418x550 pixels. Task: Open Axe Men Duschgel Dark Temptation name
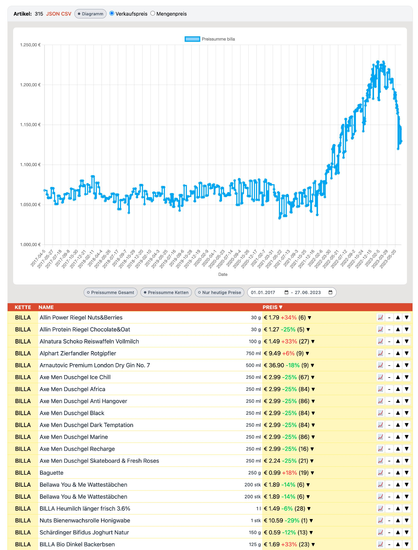[86, 425]
